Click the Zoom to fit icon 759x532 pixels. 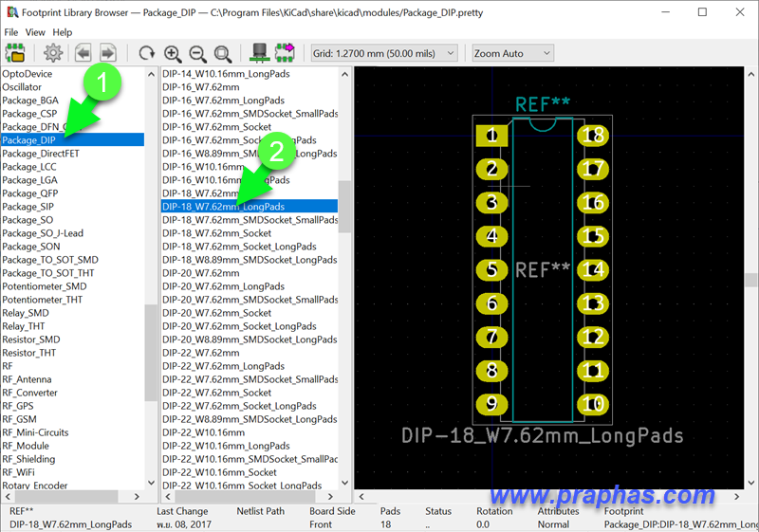click(223, 54)
